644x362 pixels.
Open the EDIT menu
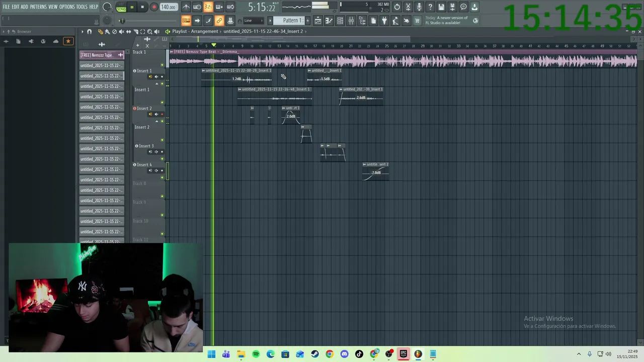point(16,7)
